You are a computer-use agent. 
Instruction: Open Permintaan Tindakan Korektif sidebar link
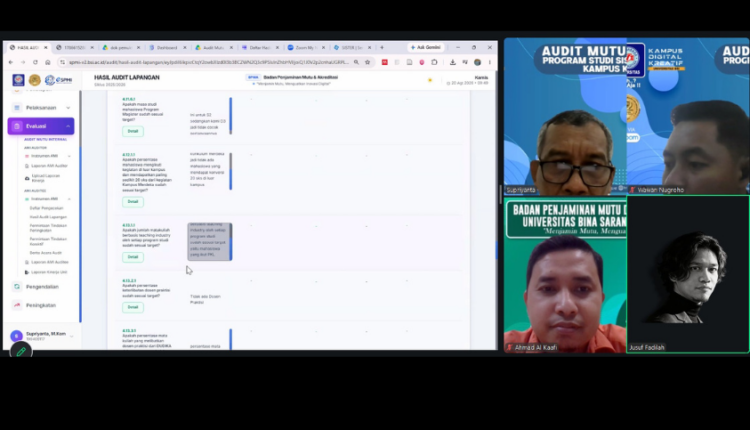point(48,241)
